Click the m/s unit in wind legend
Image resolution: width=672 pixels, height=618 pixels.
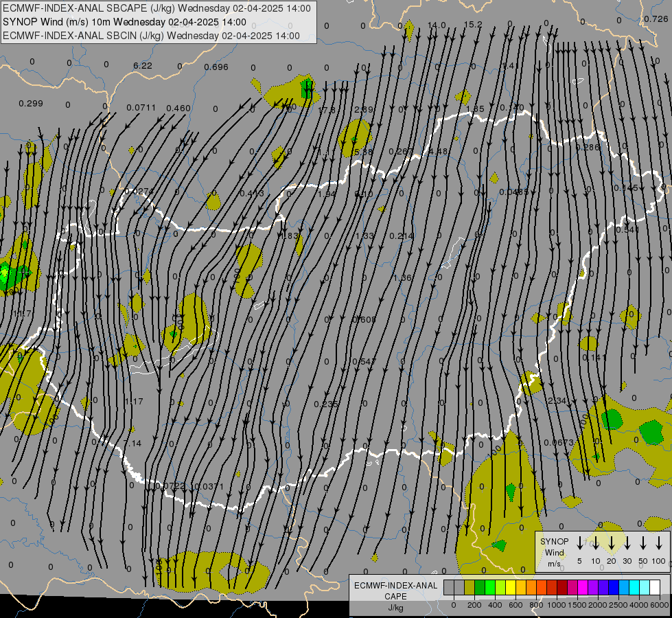[554, 564]
